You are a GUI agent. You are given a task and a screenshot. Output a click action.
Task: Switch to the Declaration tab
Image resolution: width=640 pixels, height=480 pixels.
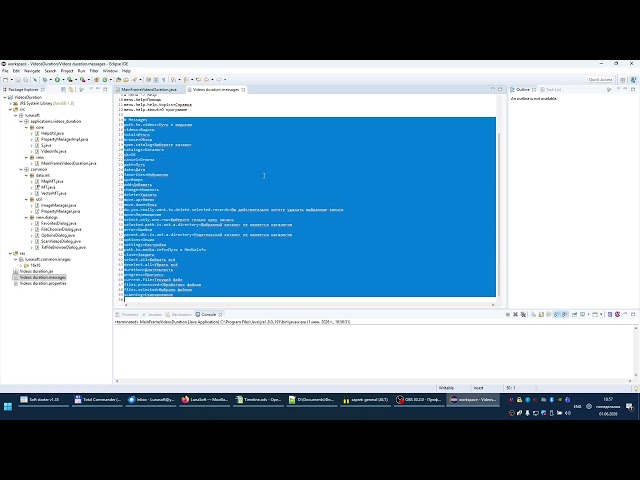pos(181,314)
